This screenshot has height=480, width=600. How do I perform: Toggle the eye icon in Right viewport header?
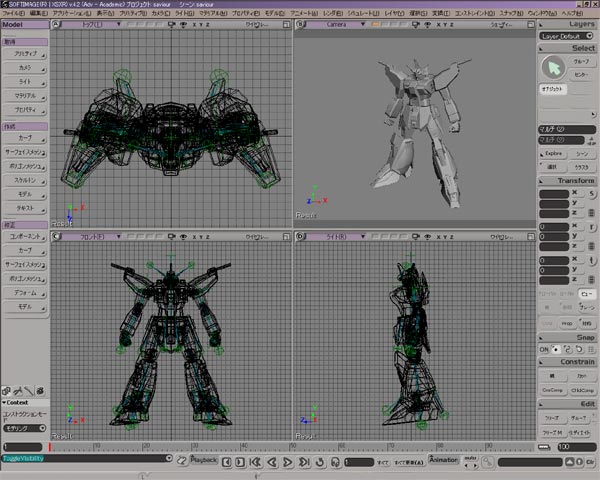point(428,237)
